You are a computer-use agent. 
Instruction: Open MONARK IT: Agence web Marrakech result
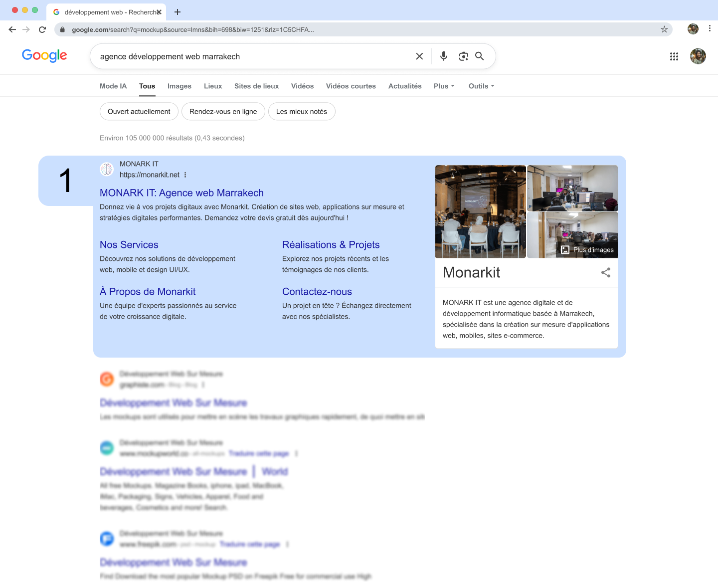(181, 193)
